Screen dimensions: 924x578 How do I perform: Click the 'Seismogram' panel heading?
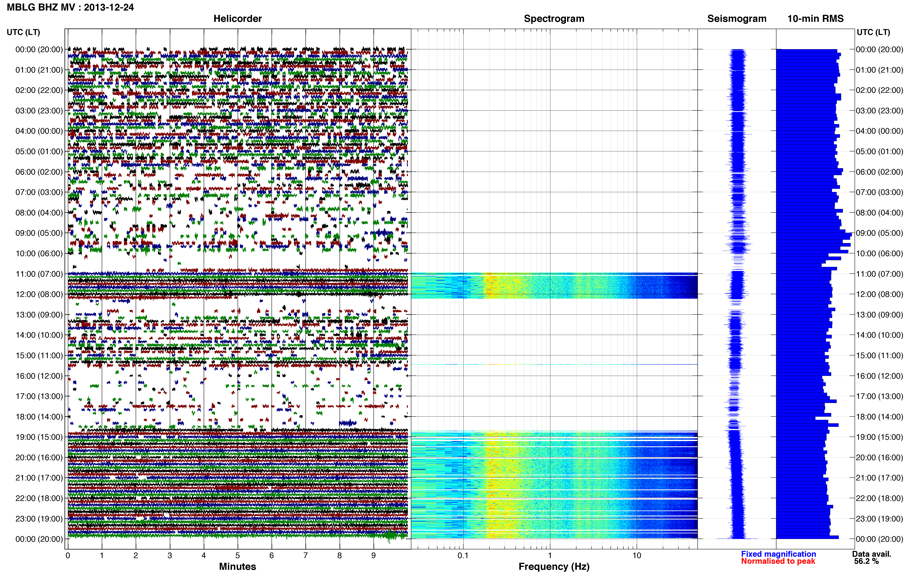pyautogui.click(x=736, y=18)
